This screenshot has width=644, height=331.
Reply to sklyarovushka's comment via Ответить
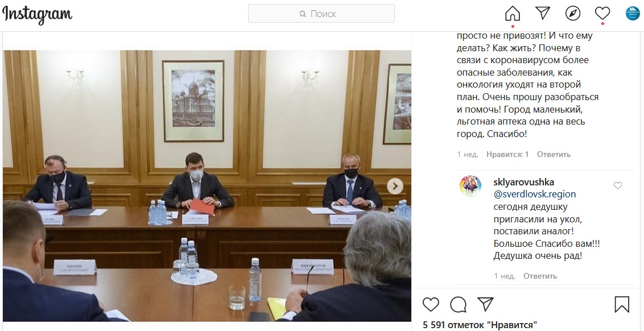point(540,276)
